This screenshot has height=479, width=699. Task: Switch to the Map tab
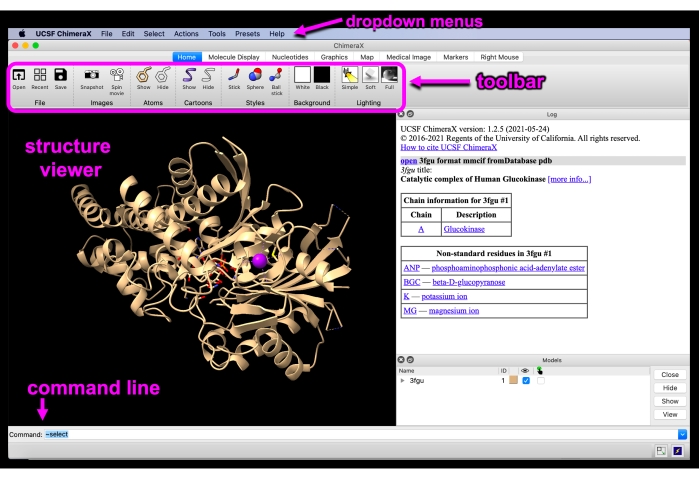coord(367,57)
